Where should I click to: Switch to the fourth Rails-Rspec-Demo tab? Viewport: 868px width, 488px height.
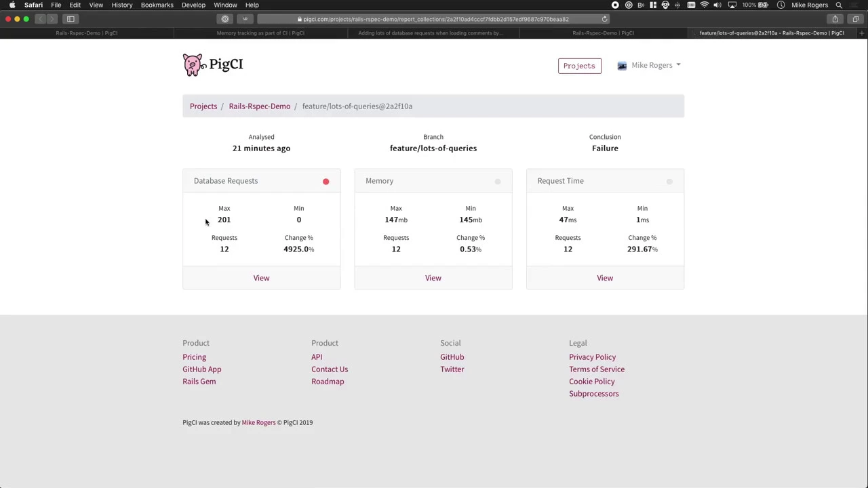[x=603, y=33]
